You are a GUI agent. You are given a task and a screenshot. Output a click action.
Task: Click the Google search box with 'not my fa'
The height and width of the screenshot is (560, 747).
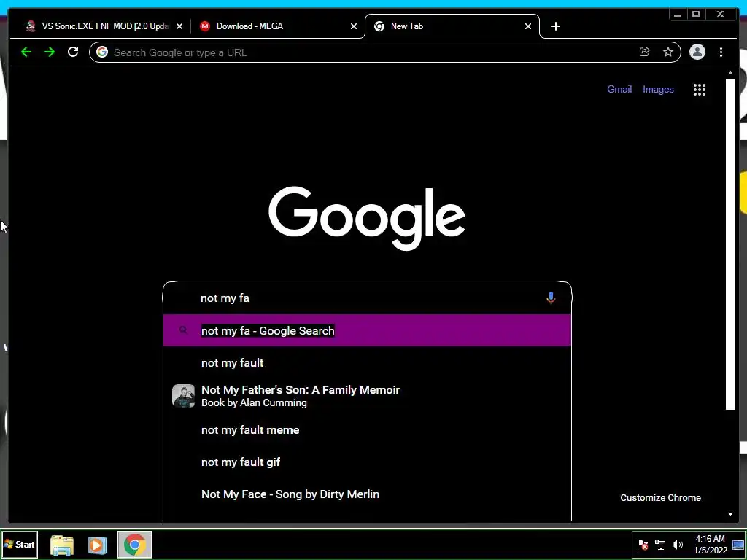[367, 298]
